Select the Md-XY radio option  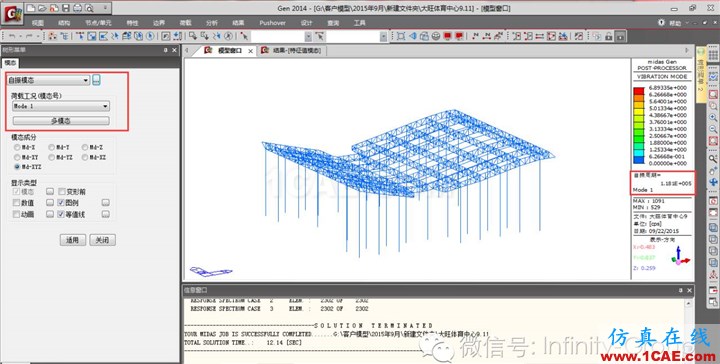click(17, 157)
